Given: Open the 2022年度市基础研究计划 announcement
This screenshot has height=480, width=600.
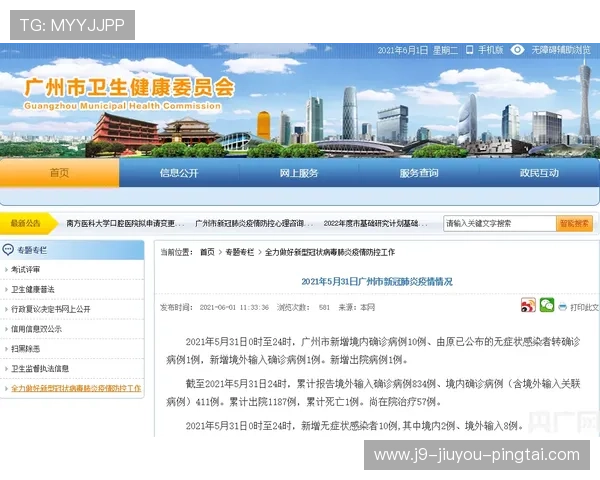Looking at the screenshot, I should 375,223.
